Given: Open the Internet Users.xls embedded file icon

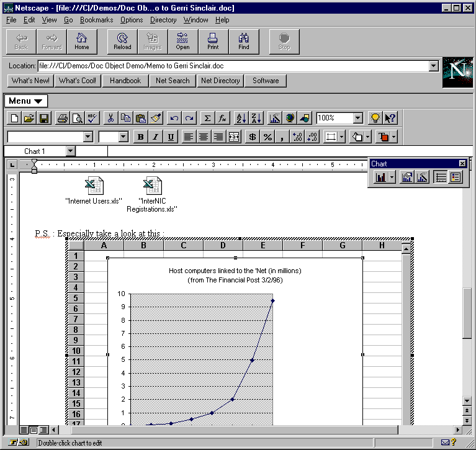Looking at the screenshot, I should pyautogui.click(x=94, y=186).
